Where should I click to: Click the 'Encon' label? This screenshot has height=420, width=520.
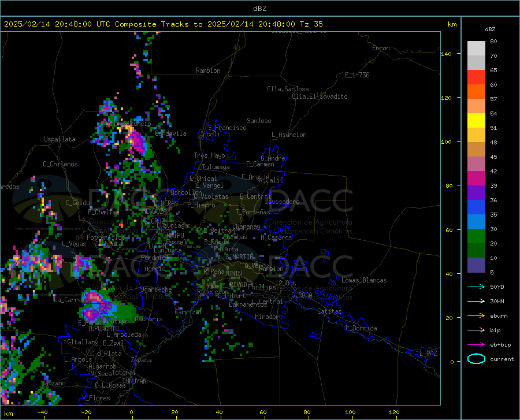click(381, 48)
